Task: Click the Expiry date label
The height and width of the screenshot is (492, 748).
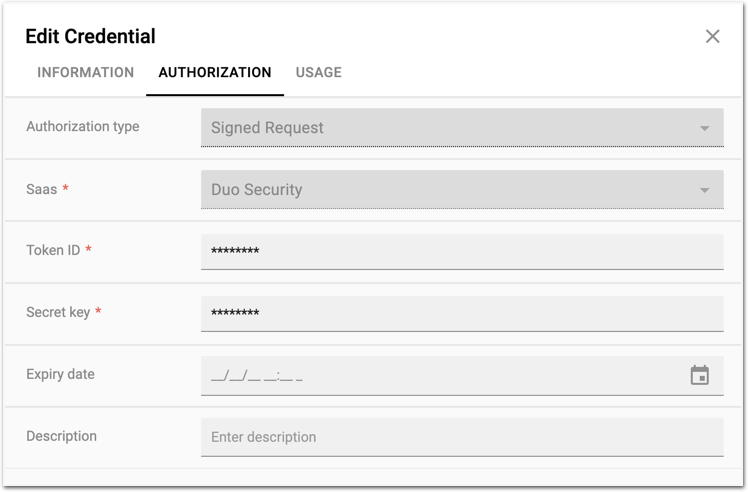Action: (60, 374)
